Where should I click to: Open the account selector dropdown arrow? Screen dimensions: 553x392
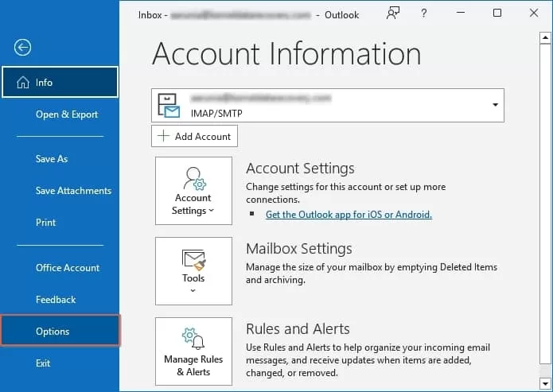[495, 105]
